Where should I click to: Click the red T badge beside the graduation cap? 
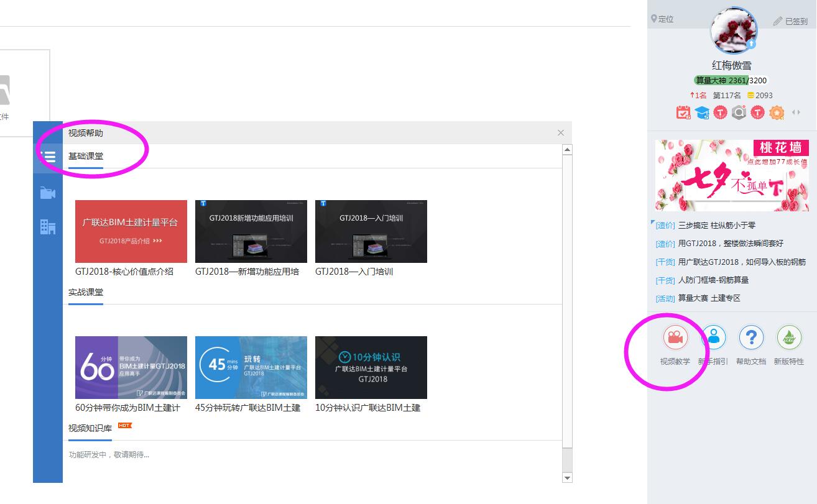click(720, 112)
